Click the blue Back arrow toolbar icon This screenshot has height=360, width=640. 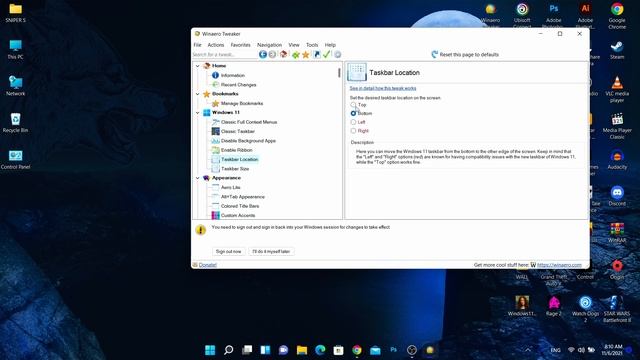263,54
